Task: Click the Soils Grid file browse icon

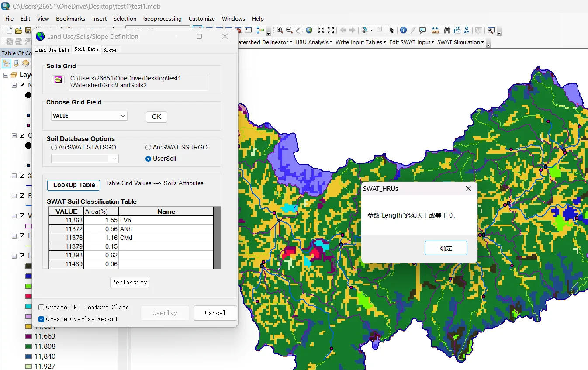Action: click(58, 80)
